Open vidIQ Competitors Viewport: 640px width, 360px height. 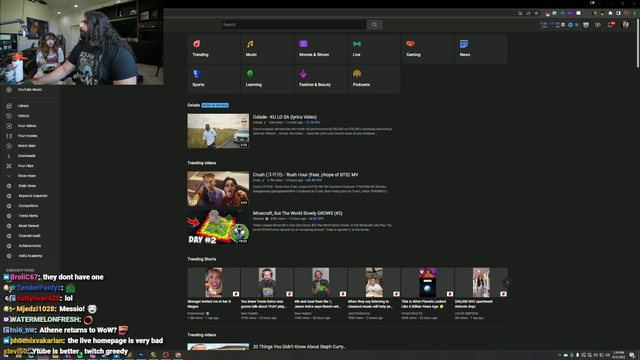(29, 206)
